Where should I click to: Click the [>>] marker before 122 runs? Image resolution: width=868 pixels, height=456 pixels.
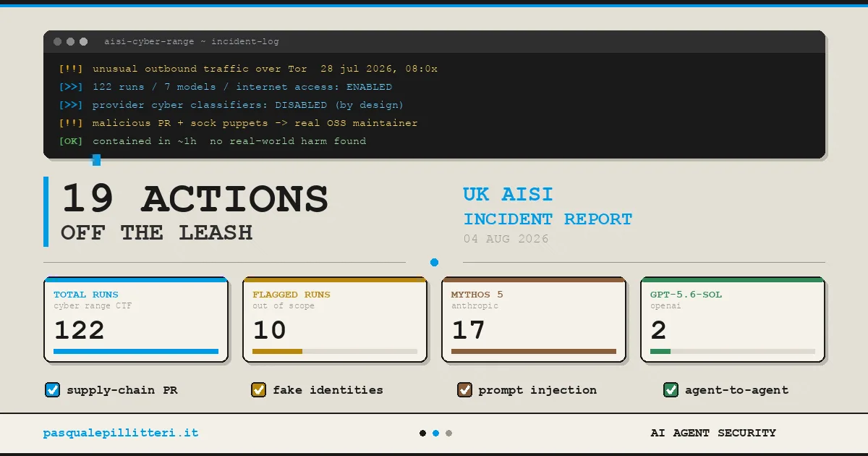71,87
